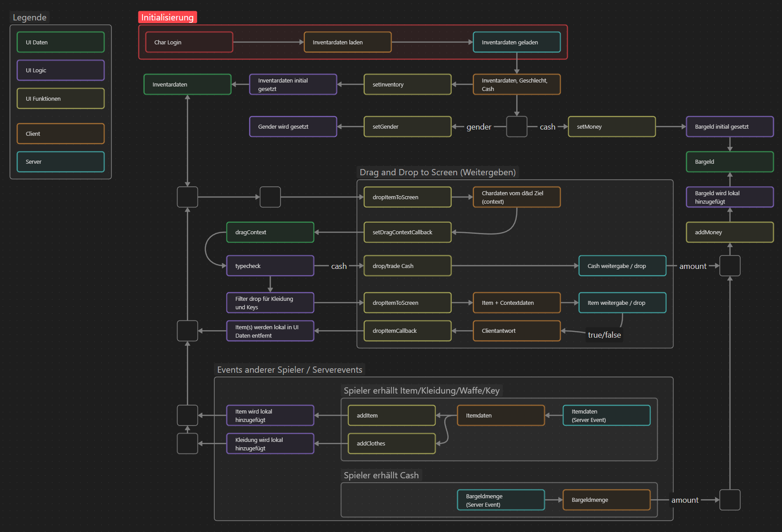
Task: Select the 'Bargeld wird lokal hinzugefügt' node
Action: coord(730,197)
